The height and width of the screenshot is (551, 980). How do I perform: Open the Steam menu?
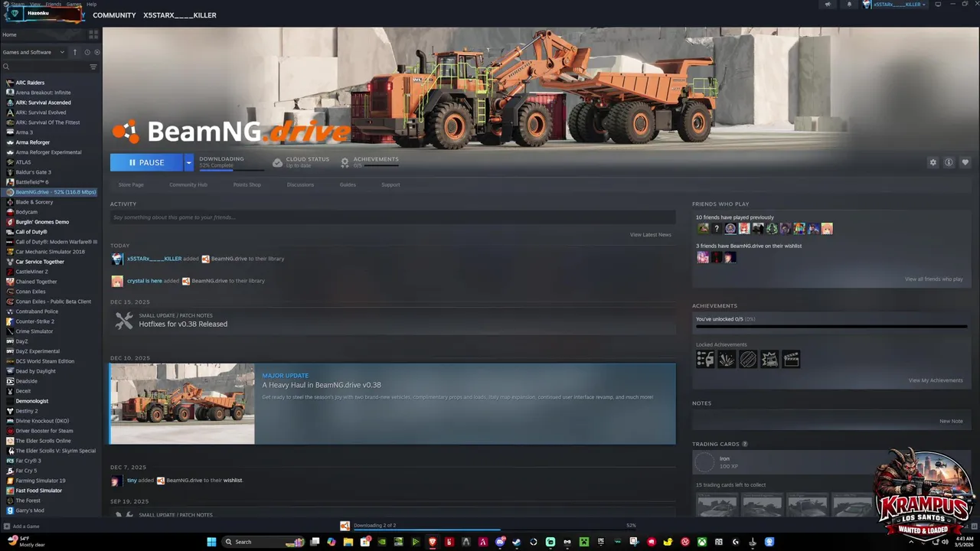coord(17,4)
